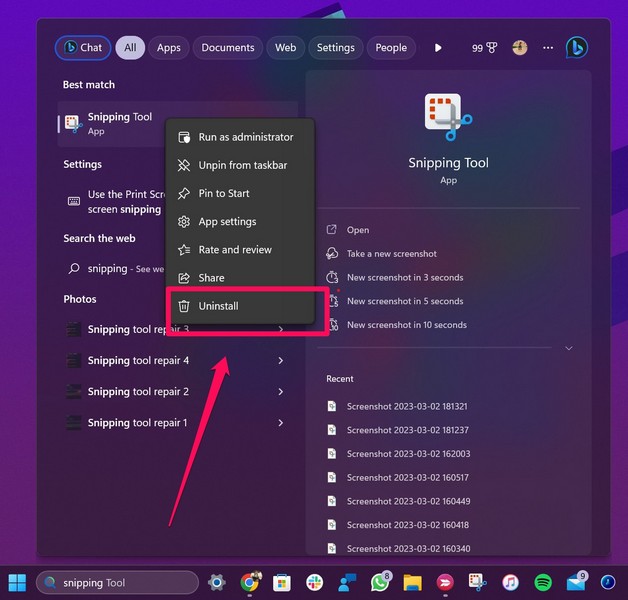
Task: Expand Snipping tool repair 4 result
Action: 280,361
